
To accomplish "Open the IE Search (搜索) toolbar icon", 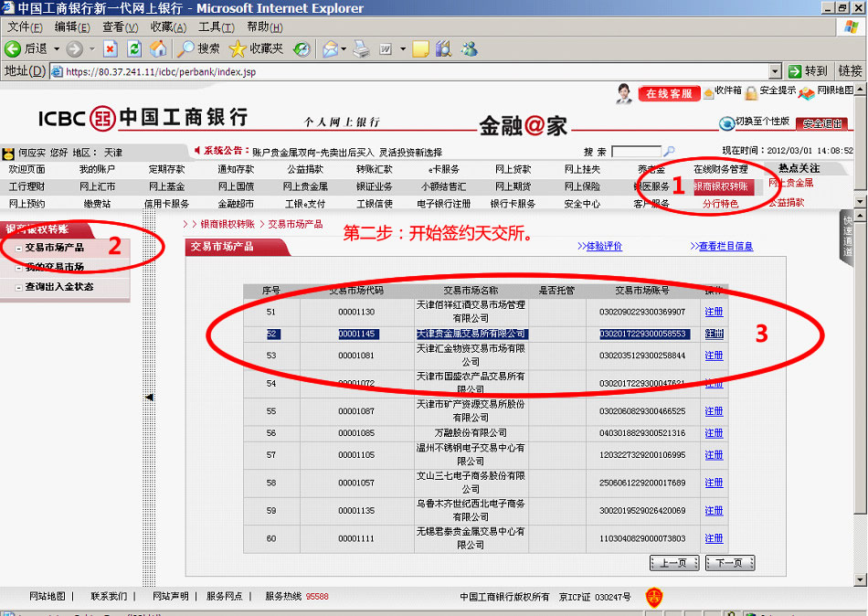I will 185,49.
